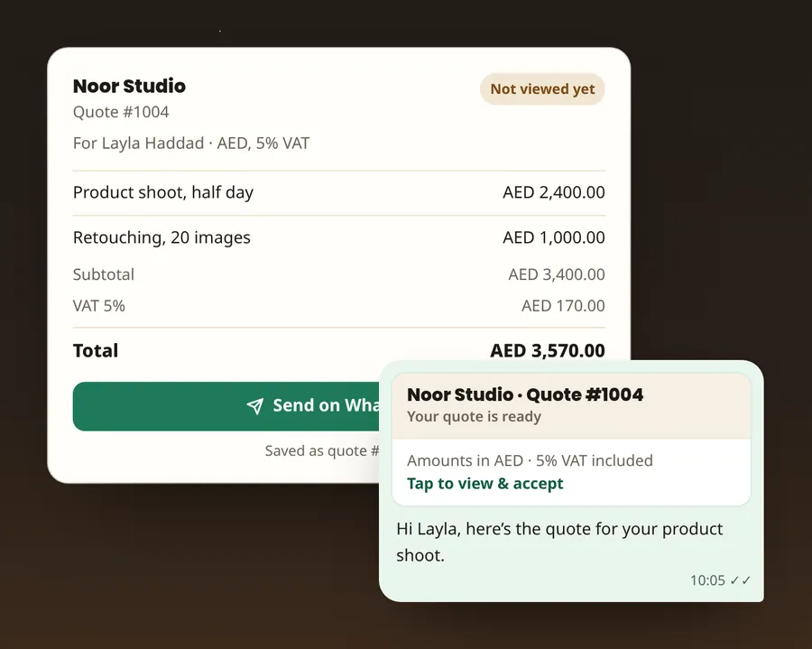Click the double check read receipt icon
This screenshot has width=812, height=649.
(x=741, y=580)
